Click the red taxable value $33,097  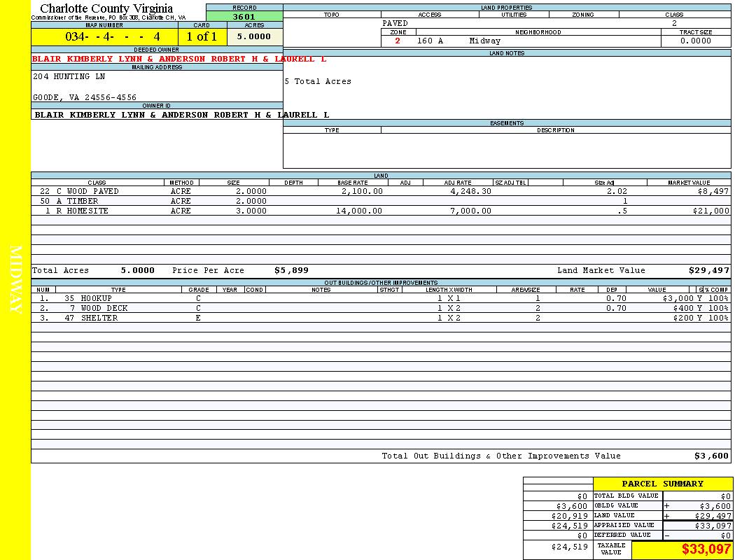706,549
